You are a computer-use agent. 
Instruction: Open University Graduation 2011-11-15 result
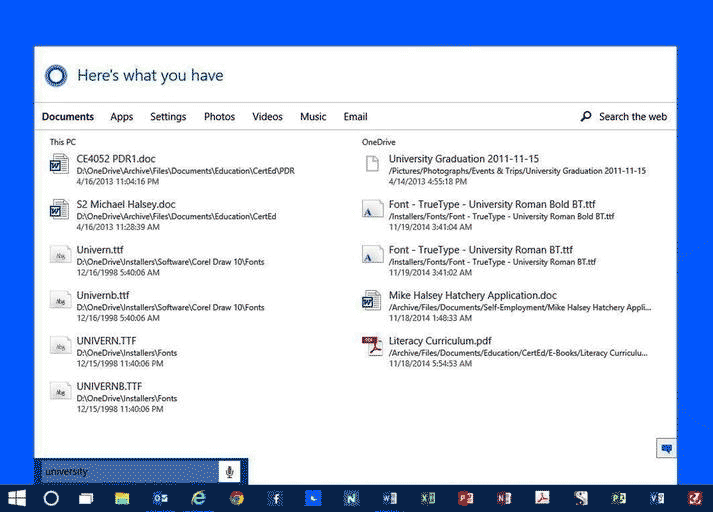tap(463, 159)
